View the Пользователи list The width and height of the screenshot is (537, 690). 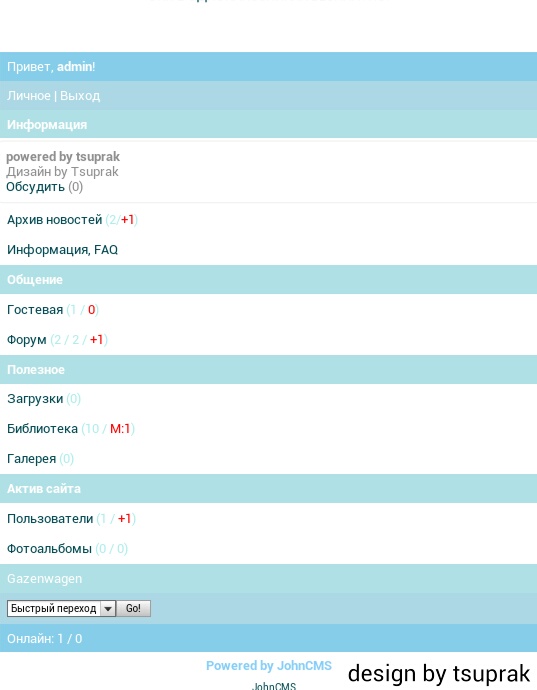(x=50, y=518)
